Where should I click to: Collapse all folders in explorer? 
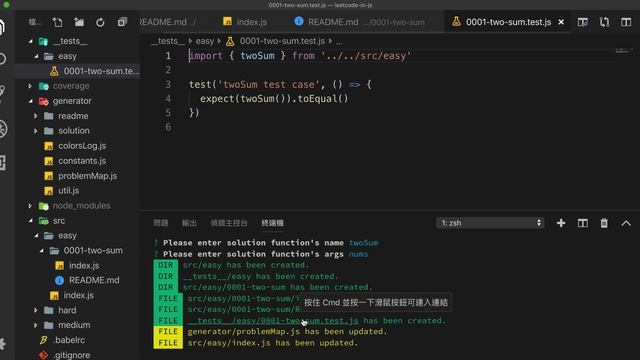(x=122, y=22)
